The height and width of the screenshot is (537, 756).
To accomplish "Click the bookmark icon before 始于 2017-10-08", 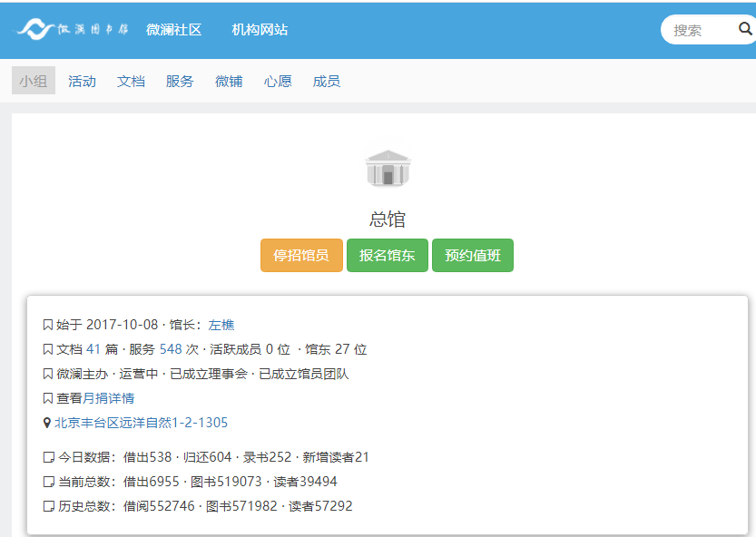I will click(48, 325).
